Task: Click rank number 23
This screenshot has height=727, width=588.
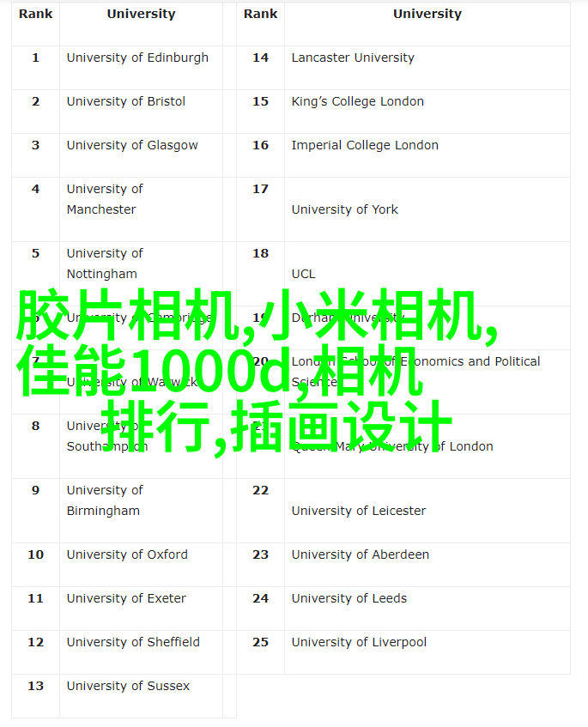Action: coord(261,554)
